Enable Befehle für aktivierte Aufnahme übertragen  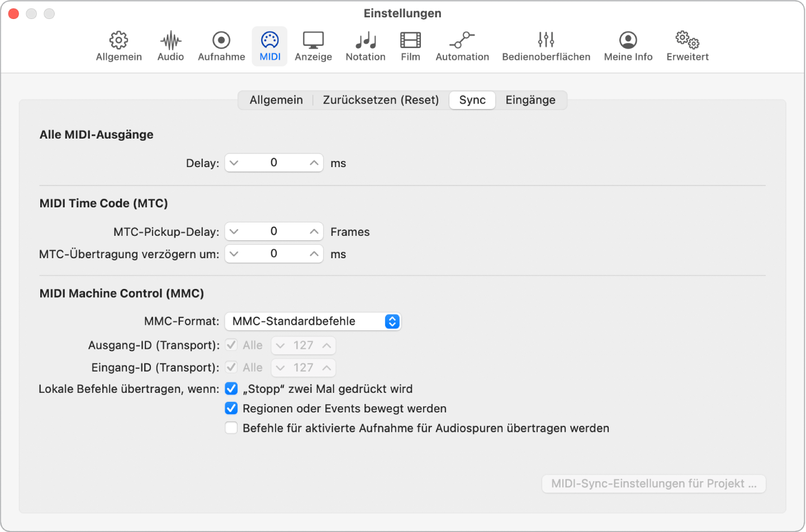pyautogui.click(x=231, y=427)
